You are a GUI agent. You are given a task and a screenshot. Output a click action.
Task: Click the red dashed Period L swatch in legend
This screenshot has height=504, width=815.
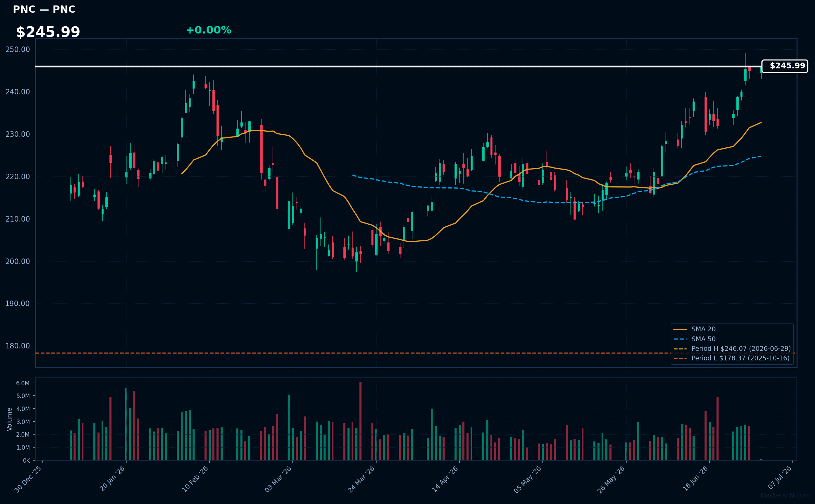[x=680, y=358]
